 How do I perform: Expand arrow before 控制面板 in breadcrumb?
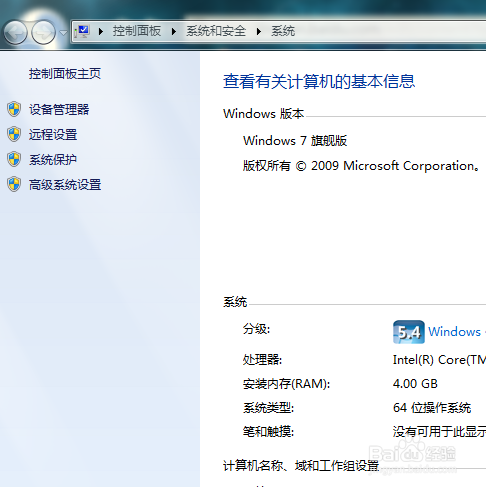pyautogui.click(x=101, y=32)
